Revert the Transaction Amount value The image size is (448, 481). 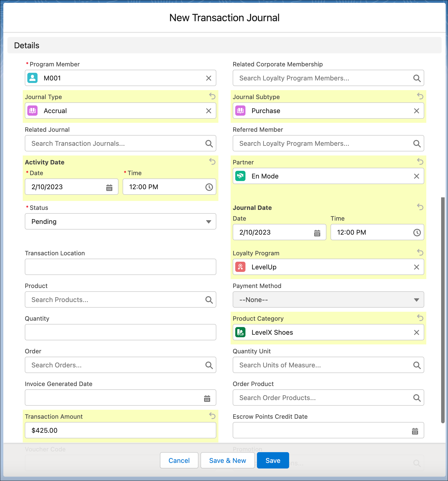click(x=212, y=416)
